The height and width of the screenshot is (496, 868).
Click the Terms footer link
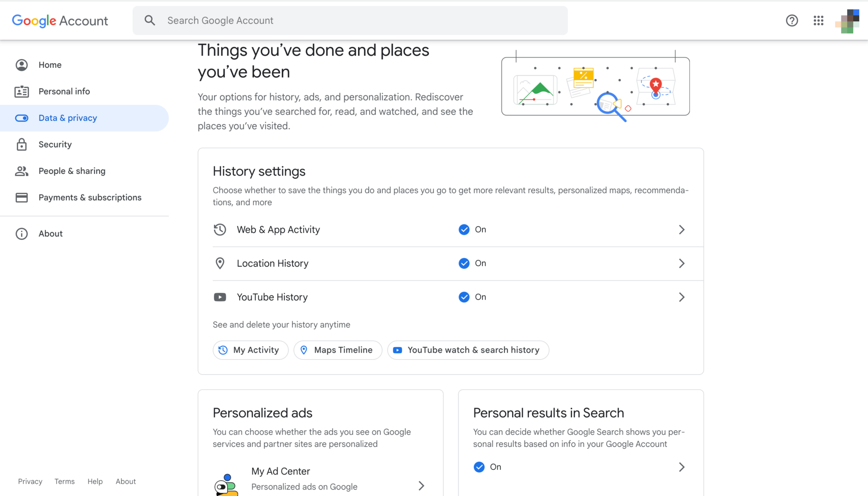point(64,481)
